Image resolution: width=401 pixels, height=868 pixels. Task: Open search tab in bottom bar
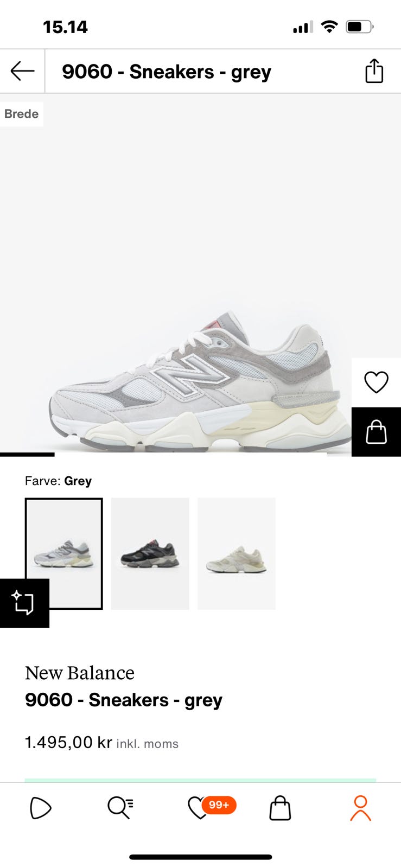[120, 808]
